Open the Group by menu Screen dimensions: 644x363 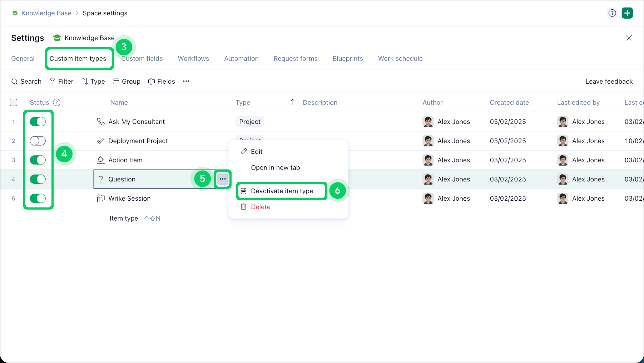[x=127, y=82]
